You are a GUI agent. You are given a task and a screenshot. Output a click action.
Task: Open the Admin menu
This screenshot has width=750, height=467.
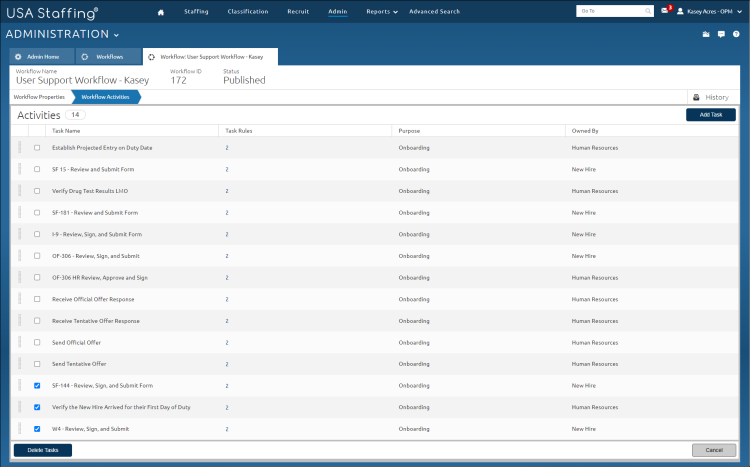(338, 11)
